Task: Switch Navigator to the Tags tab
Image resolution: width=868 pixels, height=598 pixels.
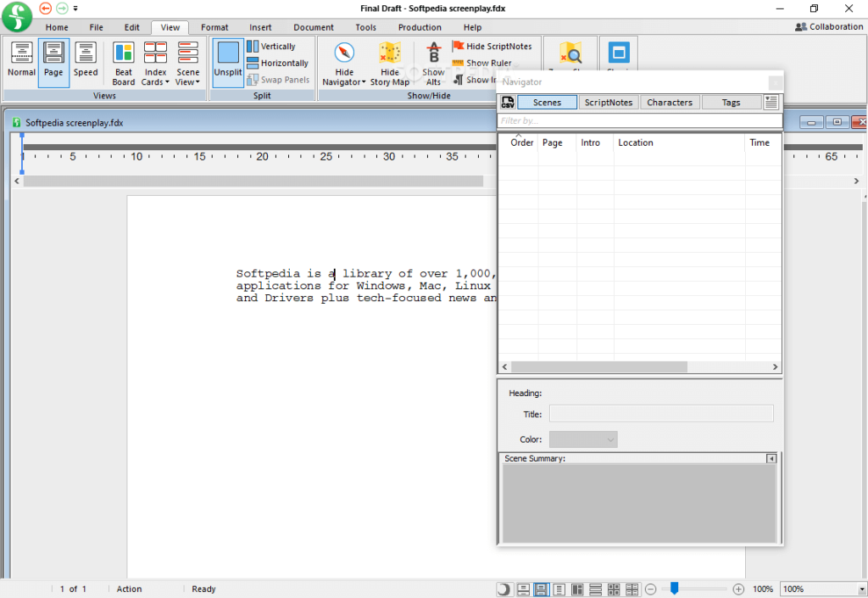Action: coord(732,103)
